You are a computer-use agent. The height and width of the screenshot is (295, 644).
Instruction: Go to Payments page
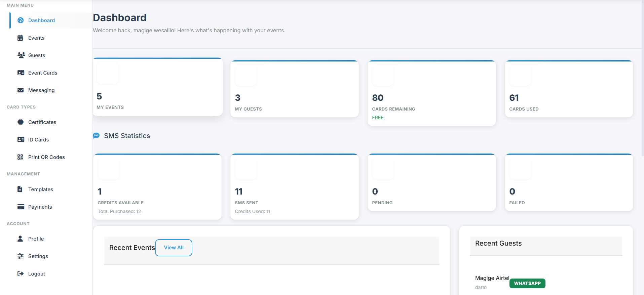coord(51,207)
